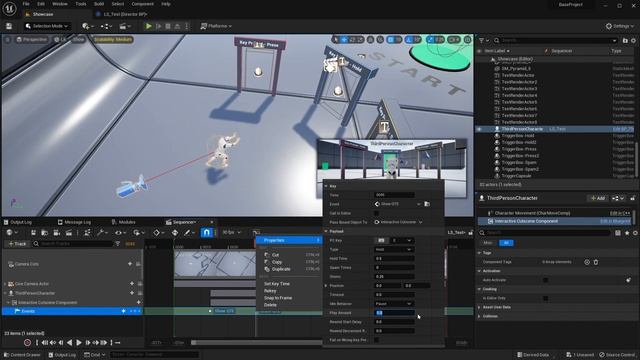The height and width of the screenshot is (360, 640).
Task: Open the Selection Mode dropdown
Action: coord(47,26)
